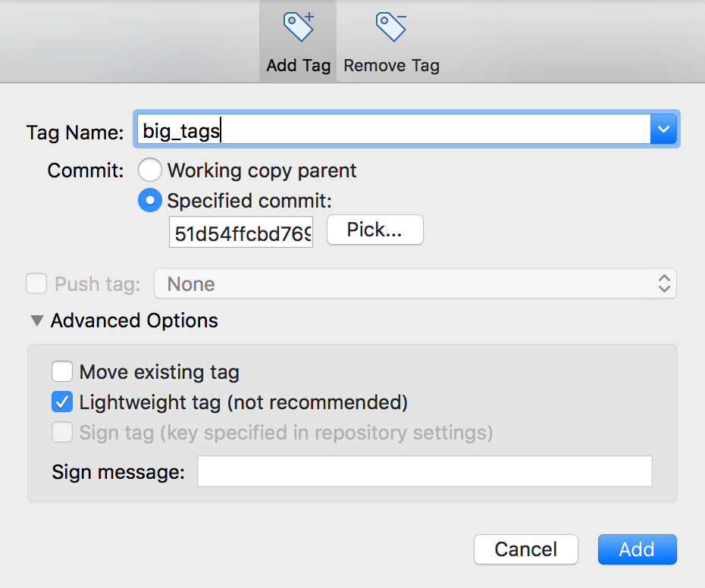The image size is (705, 588).
Task: Switch to the 'Remove Tag' tab label
Action: pos(391,66)
